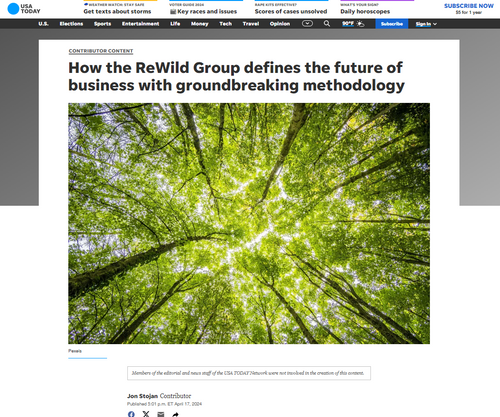The image size is (500, 417).
Task: Open the Money section
Action: point(200,24)
